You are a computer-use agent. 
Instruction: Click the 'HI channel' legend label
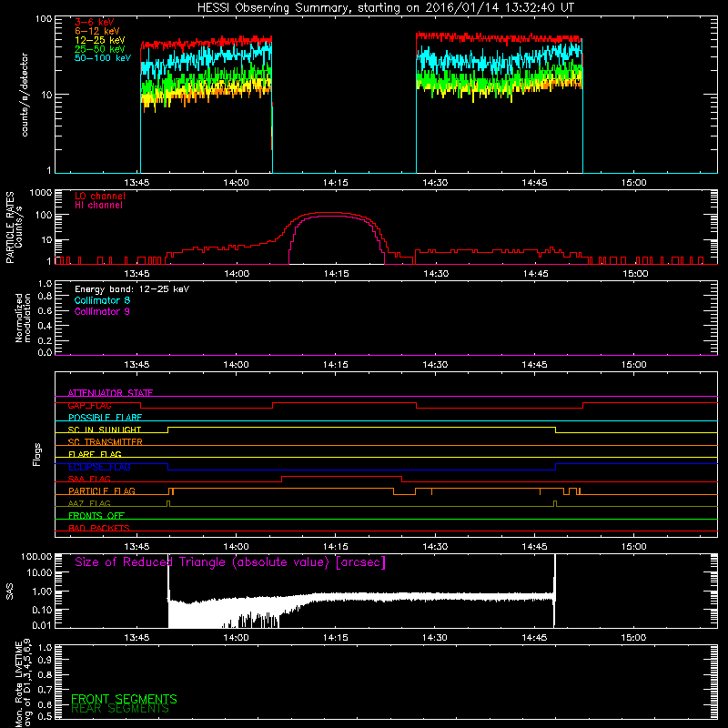[99, 206]
